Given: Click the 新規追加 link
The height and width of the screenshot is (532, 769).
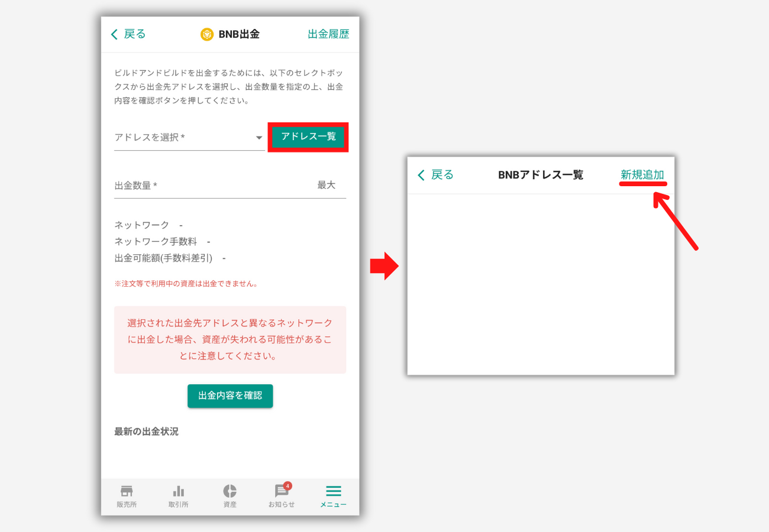Looking at the screenshot, I should 642,175.
